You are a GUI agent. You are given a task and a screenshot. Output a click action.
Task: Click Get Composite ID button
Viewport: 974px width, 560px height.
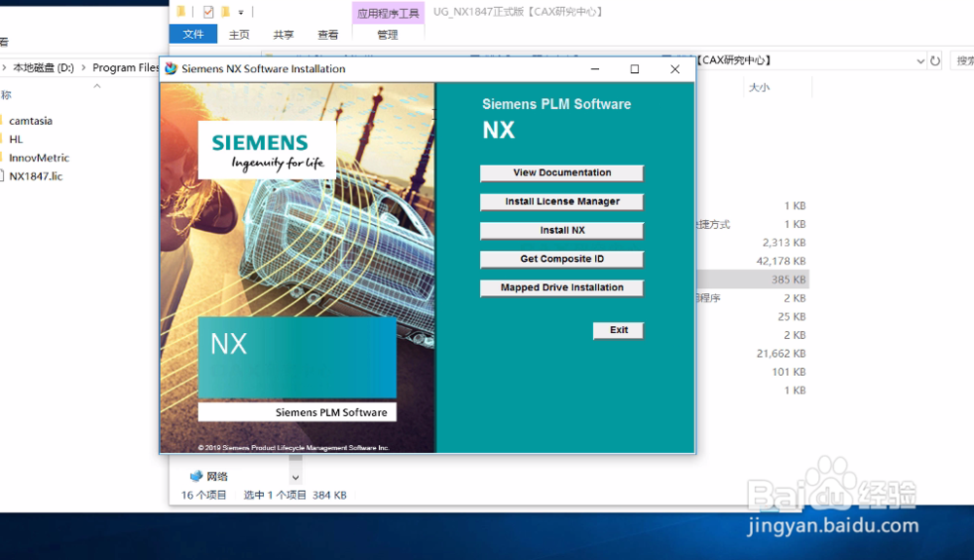pyautogui.click(x=562, y=259)
